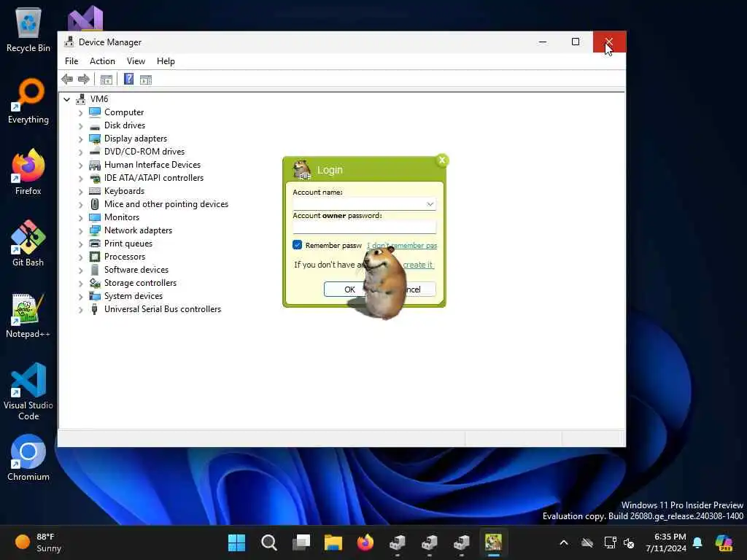
Task: Click the "create it" account link
Action: tap(418, 265)
